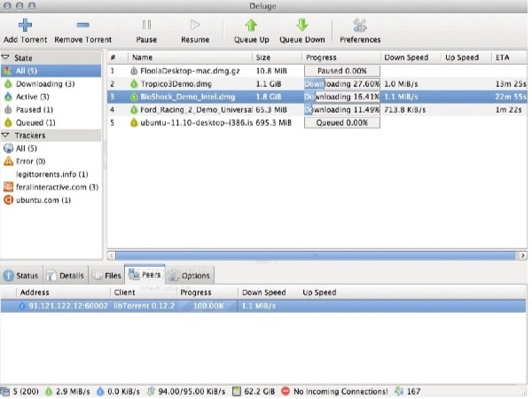Click the No Incoming Connections warning
Image resolution: width=532 pixels, height=399 pixels.
click(335, 392)
